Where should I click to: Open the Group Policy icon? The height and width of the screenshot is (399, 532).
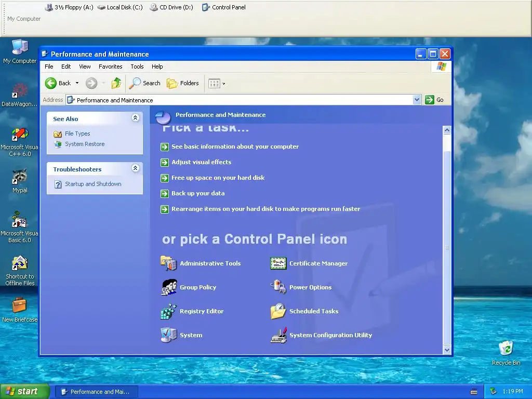[x=169, y=287]
